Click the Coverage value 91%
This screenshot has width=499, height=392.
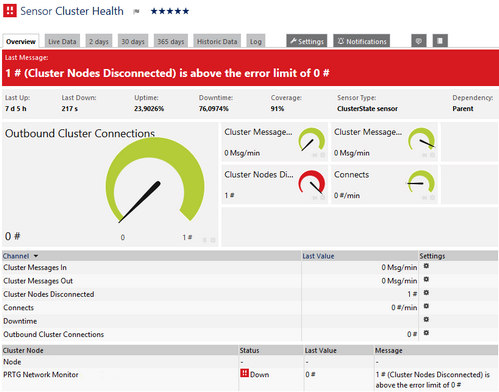coord(277,109)
